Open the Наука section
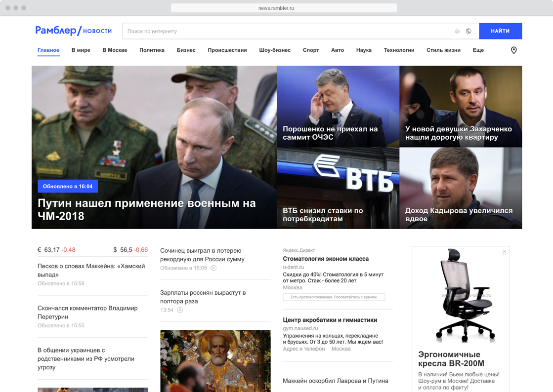This screenshot has height=392, width=553. (364, 50)
